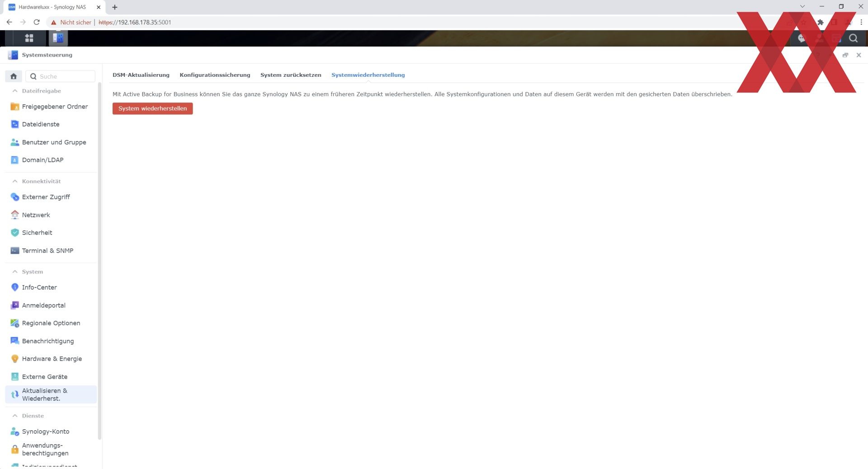Click the Benutzer und Gruppe icon
Screen dimensions: 868x469
click(15, 142)
